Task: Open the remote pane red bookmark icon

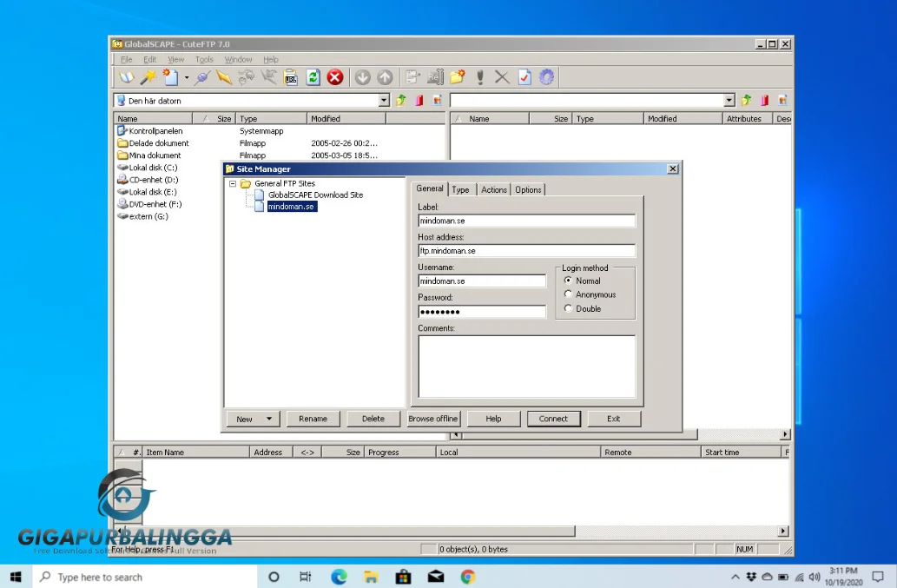Action: 764,101
